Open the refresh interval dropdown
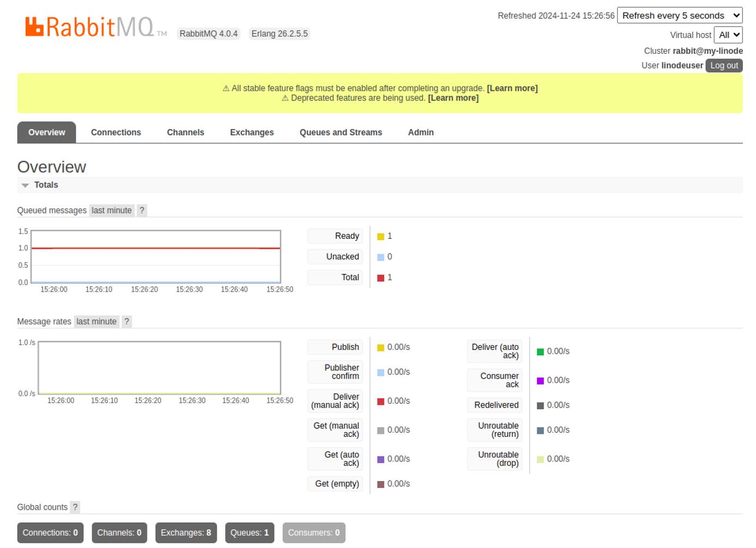Screen dimensions: 756x548 [679, 15]
